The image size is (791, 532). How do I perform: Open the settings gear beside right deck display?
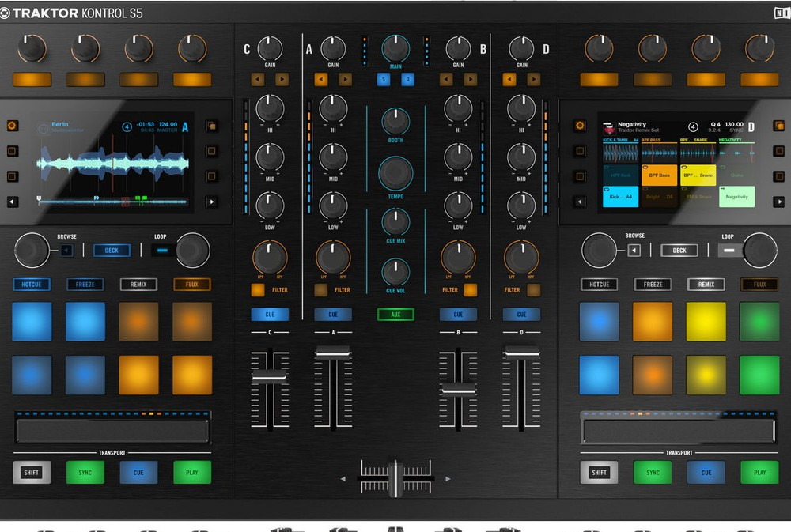pyautogui.click(x=580, y=126)
